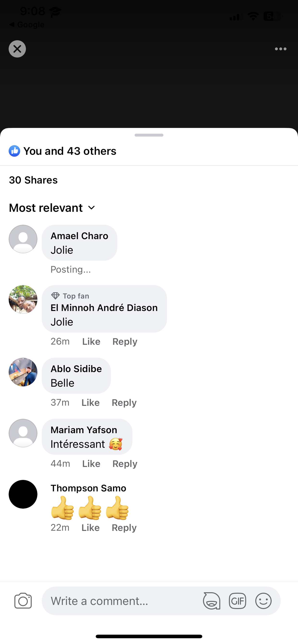298x644 pixels.
Task: Like El Minnoh André Diason's comment
Action: (91, 341)
